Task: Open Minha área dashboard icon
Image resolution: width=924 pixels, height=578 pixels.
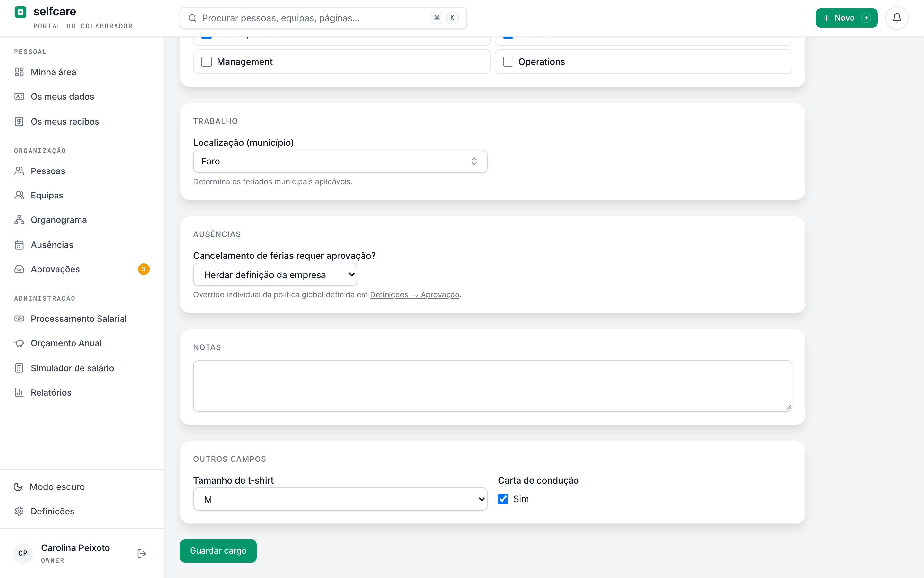Action: 19,72
